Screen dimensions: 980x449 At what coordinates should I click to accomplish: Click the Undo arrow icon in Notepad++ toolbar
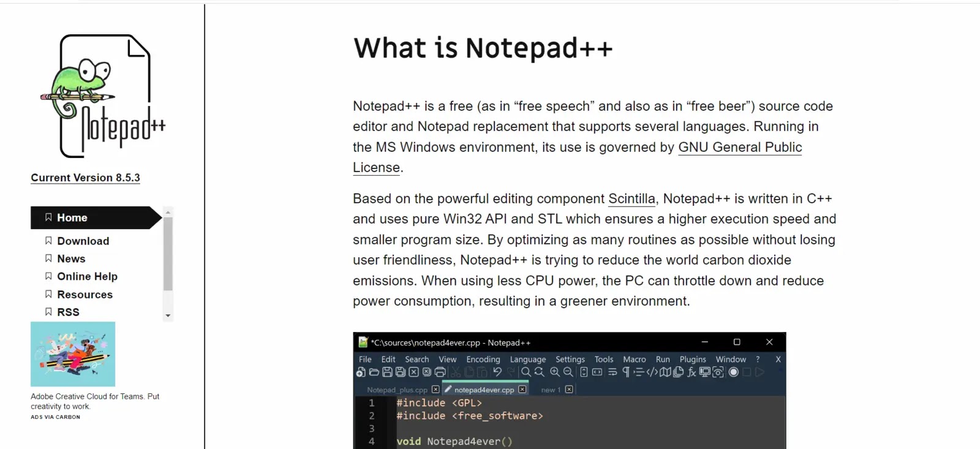click(x=497, y=372)
